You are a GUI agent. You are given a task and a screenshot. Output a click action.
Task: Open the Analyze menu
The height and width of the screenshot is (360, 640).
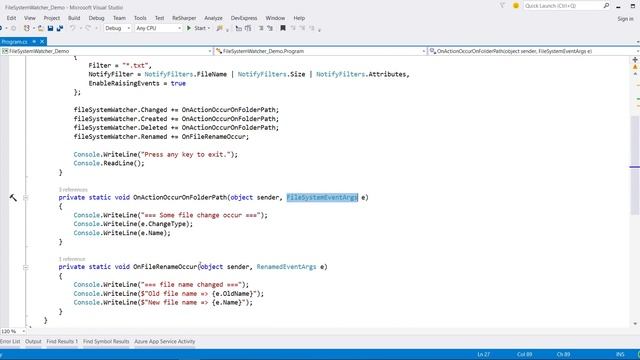click(213, 18)
